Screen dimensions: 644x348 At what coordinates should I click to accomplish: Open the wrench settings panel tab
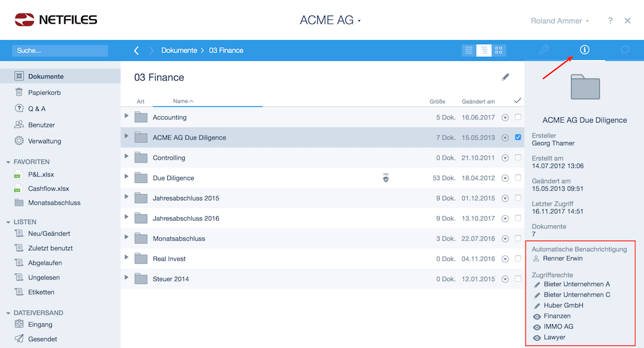click(544, 50)
